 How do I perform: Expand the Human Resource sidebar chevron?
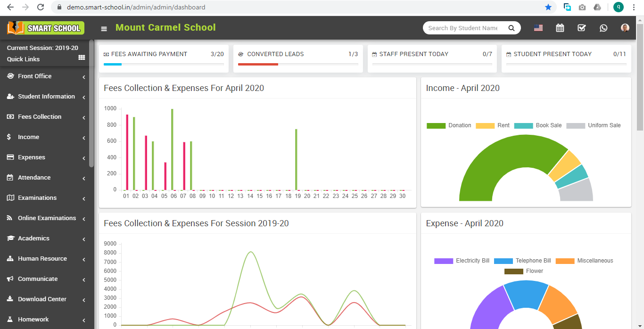[83, 259]
